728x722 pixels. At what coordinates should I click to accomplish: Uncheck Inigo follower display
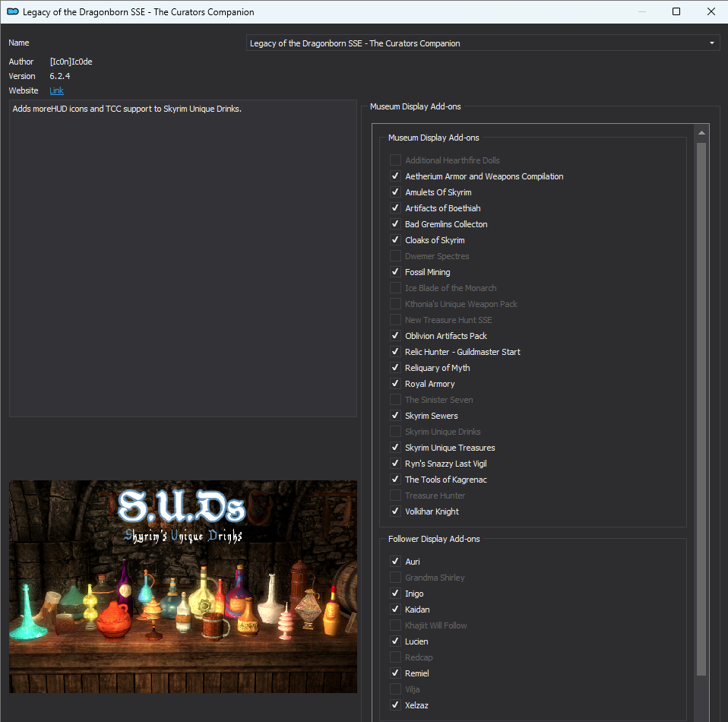tap(395, 594)
